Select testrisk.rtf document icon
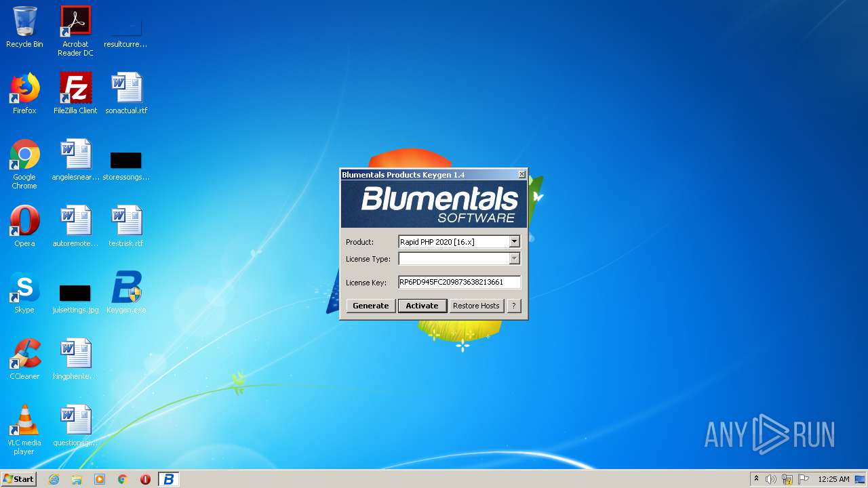The image size is (868, 488). click(126, 226)
